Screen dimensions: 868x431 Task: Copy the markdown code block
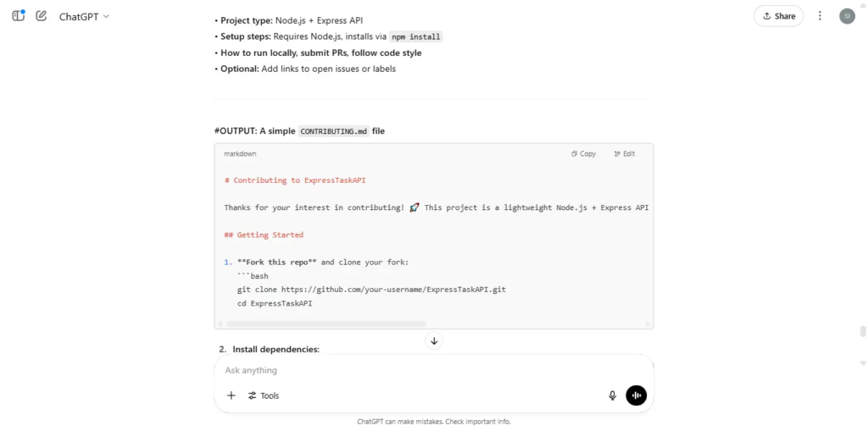583,154
